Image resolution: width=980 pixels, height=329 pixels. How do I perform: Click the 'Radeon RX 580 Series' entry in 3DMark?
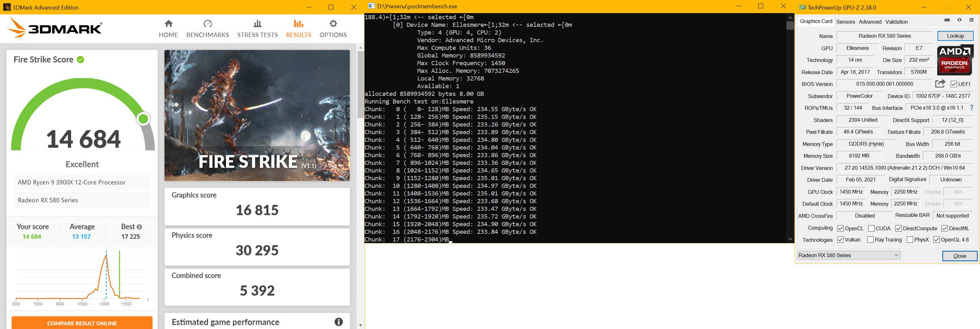(x=82, y=200)
